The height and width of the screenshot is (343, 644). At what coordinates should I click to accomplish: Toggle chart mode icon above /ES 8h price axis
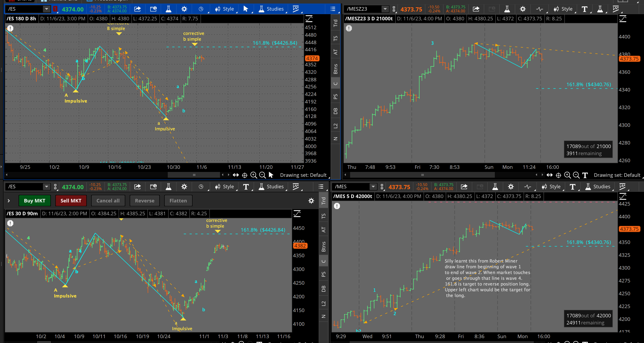(309, 19)
